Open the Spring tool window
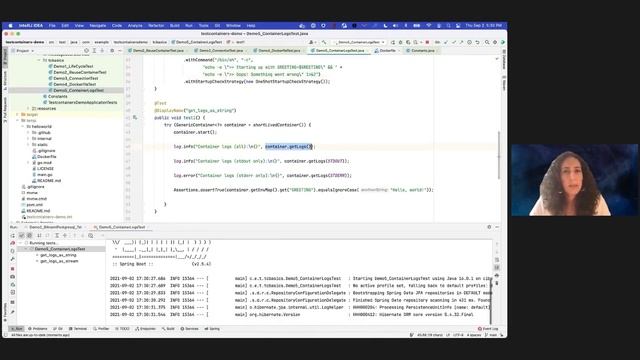 [212, 329]
